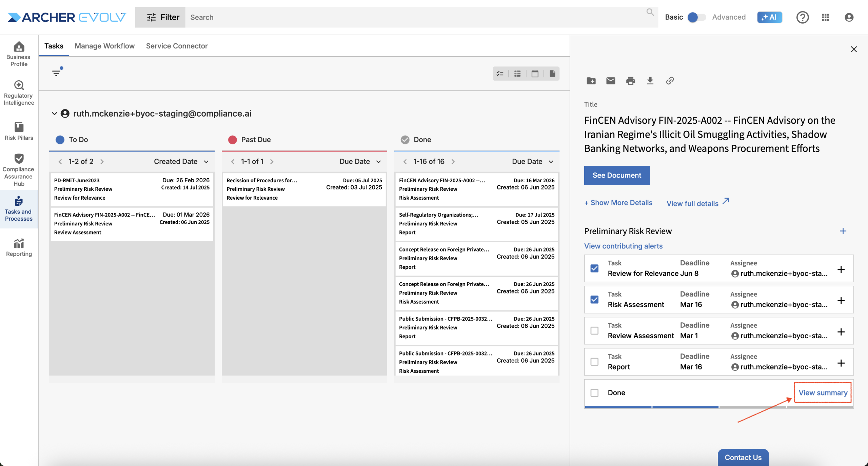Click the View summary link

(x=823, y=393)
